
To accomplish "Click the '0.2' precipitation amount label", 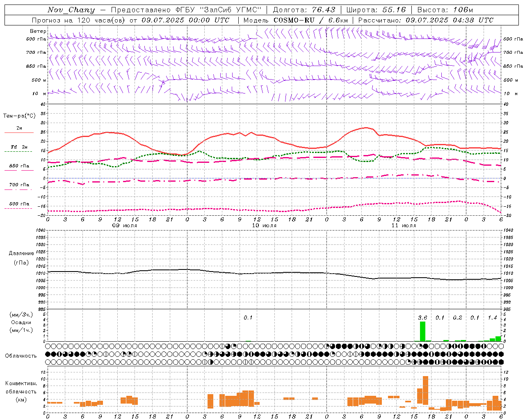I will click(457, 317).
